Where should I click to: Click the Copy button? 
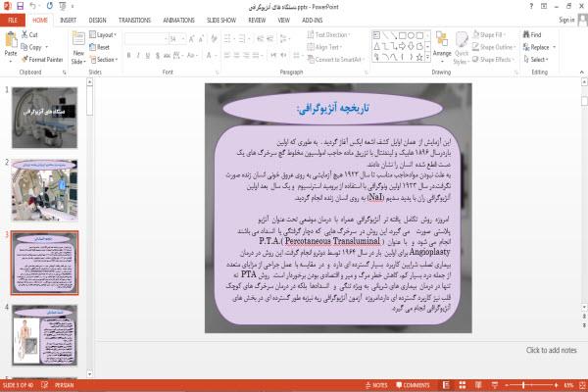coord(34,47)
